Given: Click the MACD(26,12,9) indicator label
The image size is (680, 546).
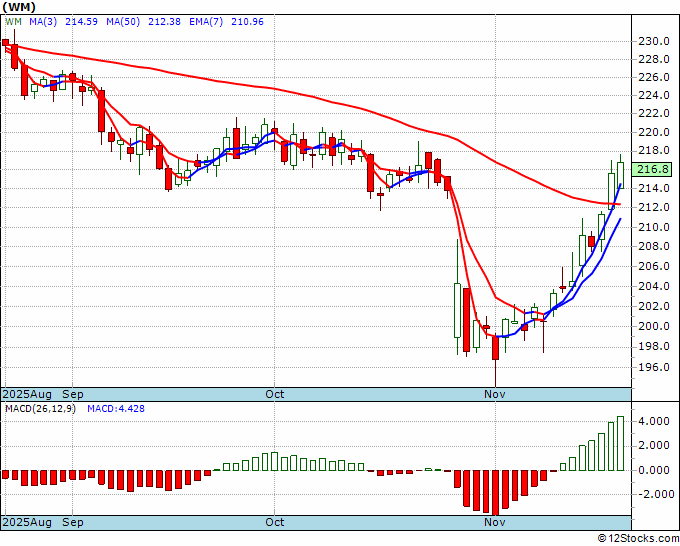Looking at the screenshot, I should (40, 409).
